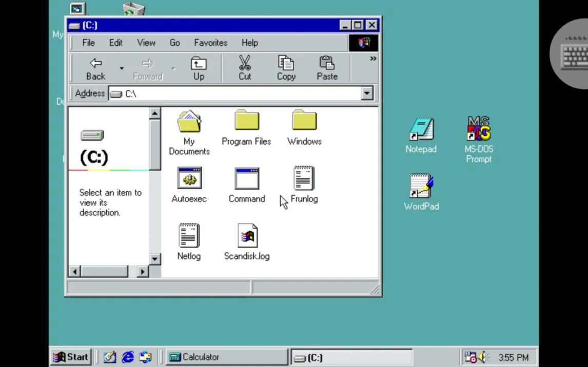Screen dimensions: 588x367
Task: Open the View menu
Action: 146,43
